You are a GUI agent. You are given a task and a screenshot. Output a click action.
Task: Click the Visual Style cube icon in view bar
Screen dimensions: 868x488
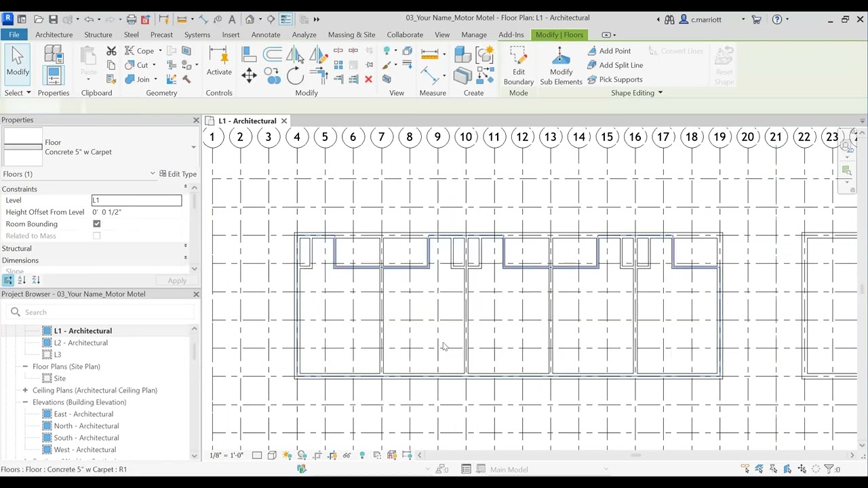coord(272,455)
